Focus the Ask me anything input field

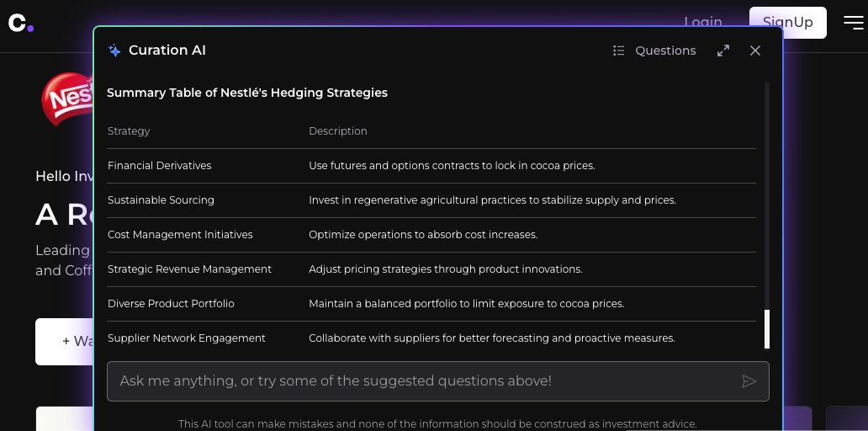(438, 381)
